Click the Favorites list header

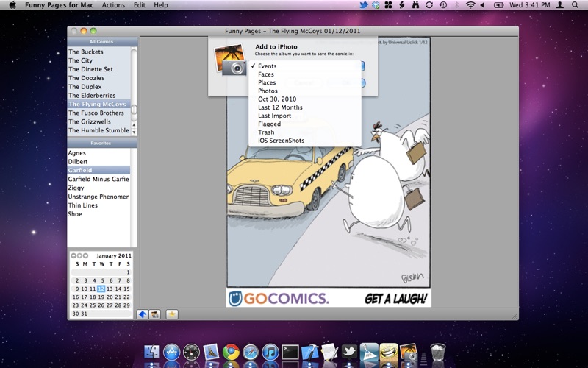click(102, 143)
